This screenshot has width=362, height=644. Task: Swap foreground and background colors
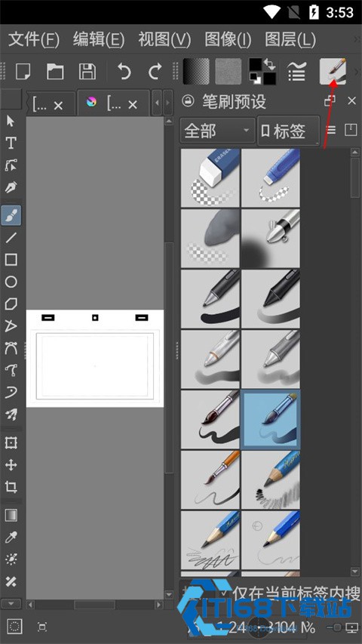270,63
